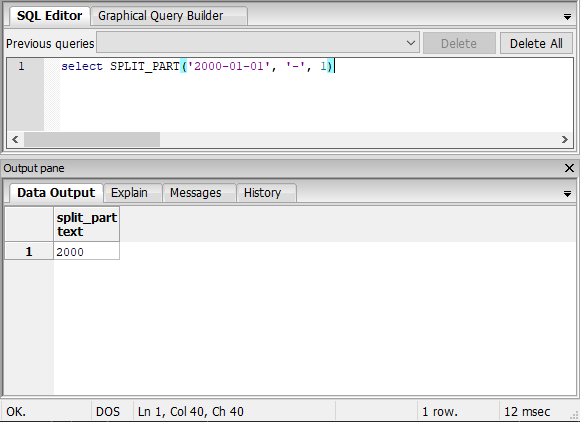Click the Previous queries label
This screenshot has height=422, width=580.
pos(50,44)
